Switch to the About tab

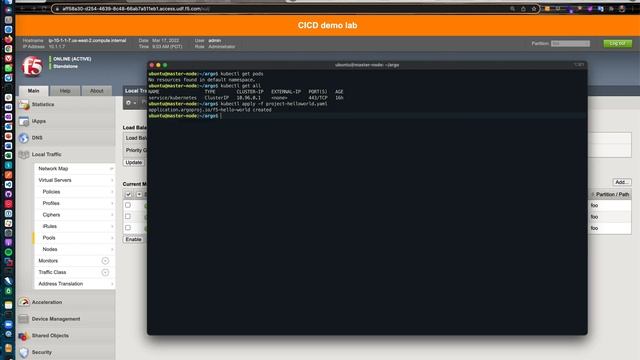(x=97, y=91)
